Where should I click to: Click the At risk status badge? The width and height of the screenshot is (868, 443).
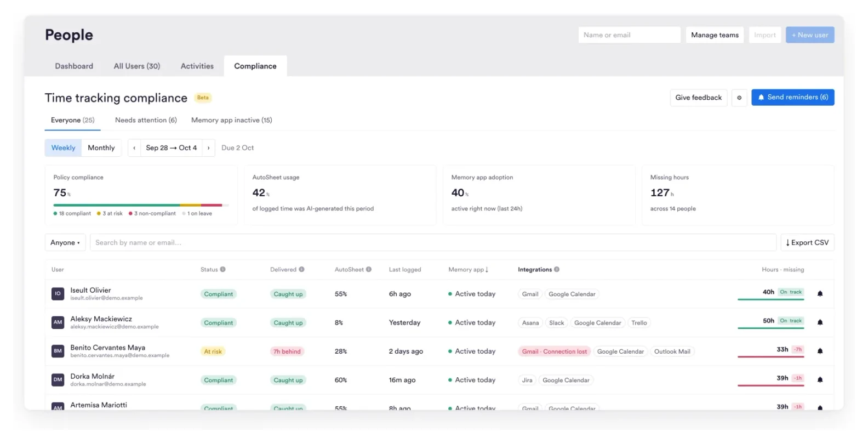click(x=213, y=351)
